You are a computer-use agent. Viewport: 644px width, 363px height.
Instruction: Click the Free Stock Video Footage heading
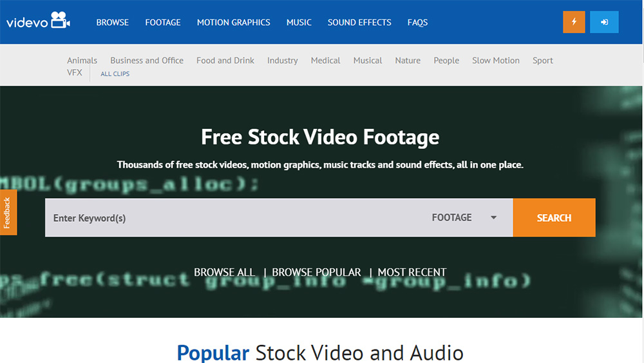[x=320, y=137]
